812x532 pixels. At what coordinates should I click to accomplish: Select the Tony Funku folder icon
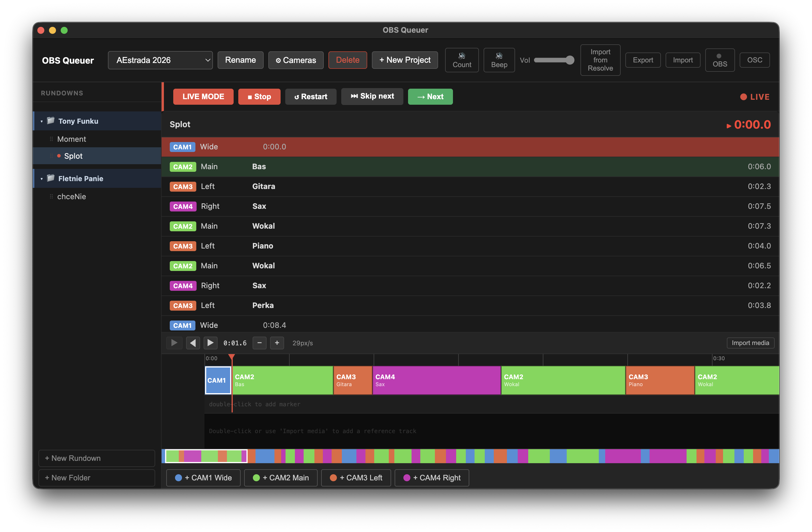point(51,120)
